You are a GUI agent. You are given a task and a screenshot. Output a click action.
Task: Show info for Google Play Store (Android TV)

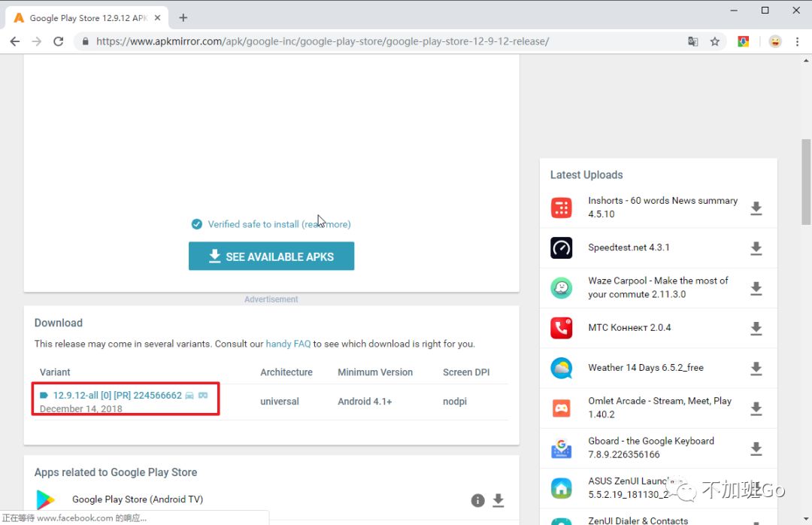coord(478,500)
